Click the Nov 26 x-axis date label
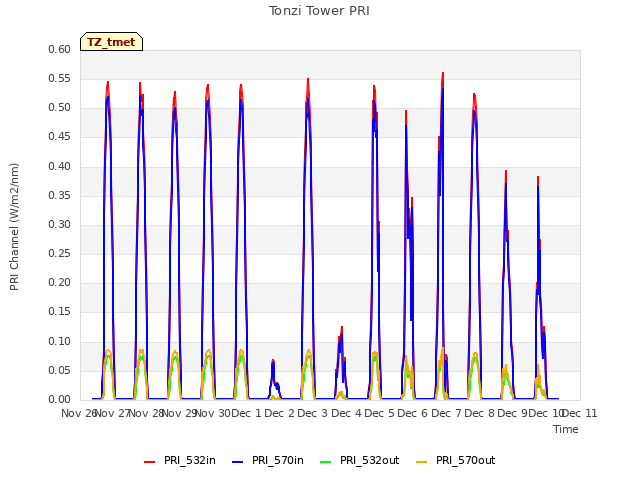 [x=78, y=413]
